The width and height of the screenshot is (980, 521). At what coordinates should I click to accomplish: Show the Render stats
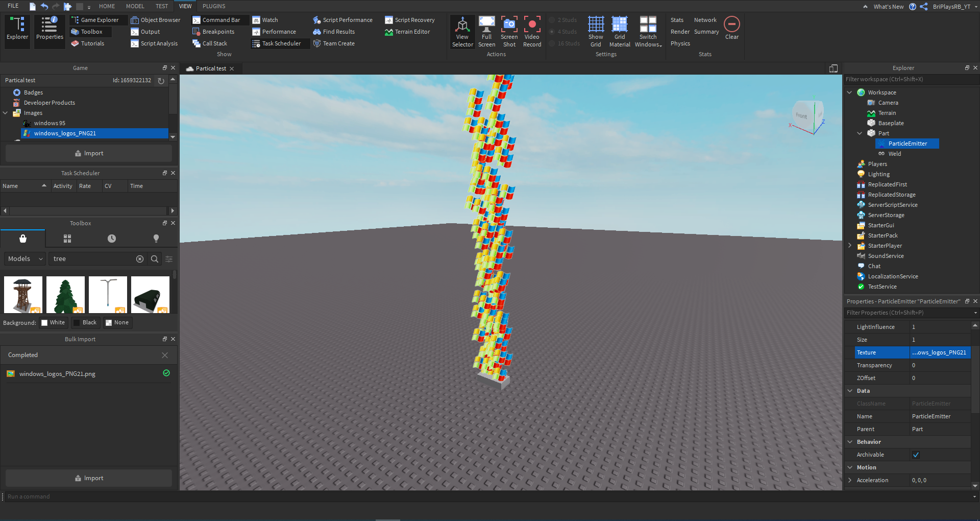[x=680, y=32]
